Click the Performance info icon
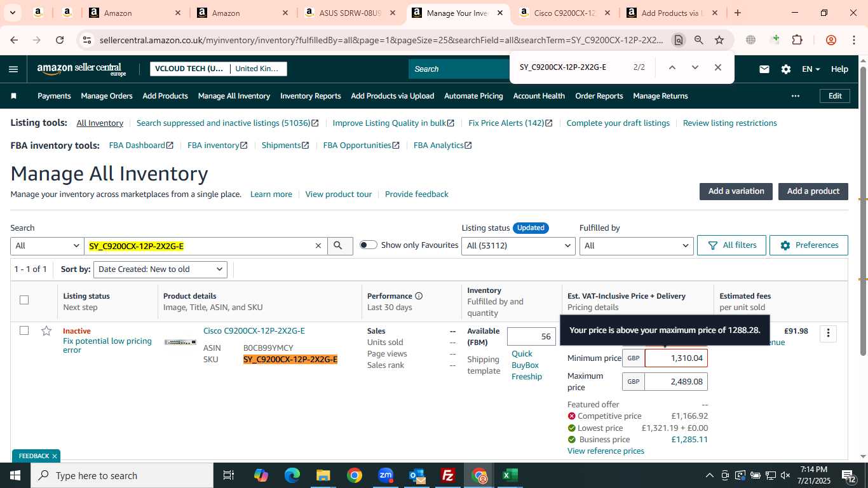 419,296
